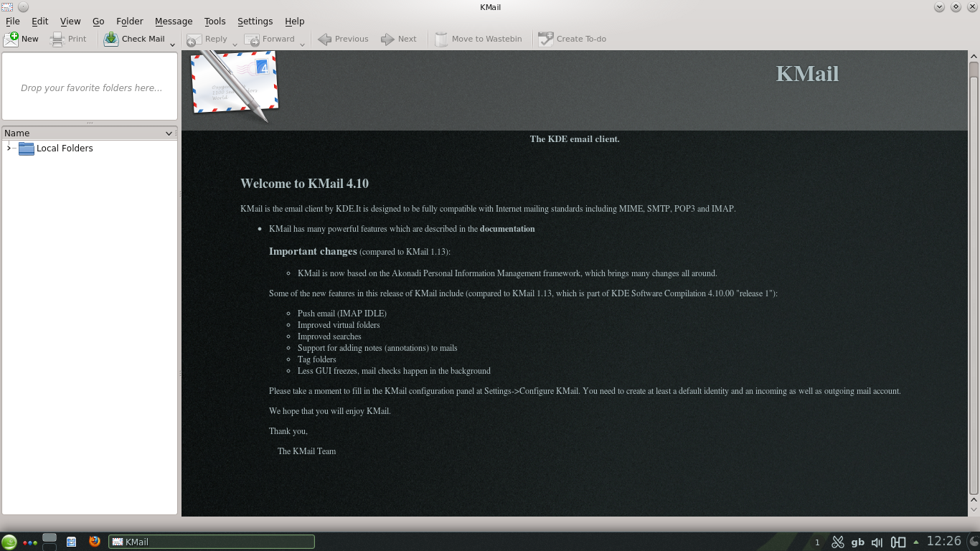Launch Firefox from the taskbar
The height and width of the screenshot is (551, 980).
(94, 542)
